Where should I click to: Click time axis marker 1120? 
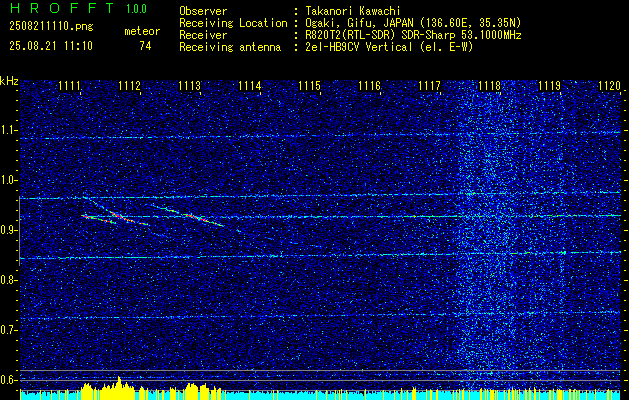[609, 85]
